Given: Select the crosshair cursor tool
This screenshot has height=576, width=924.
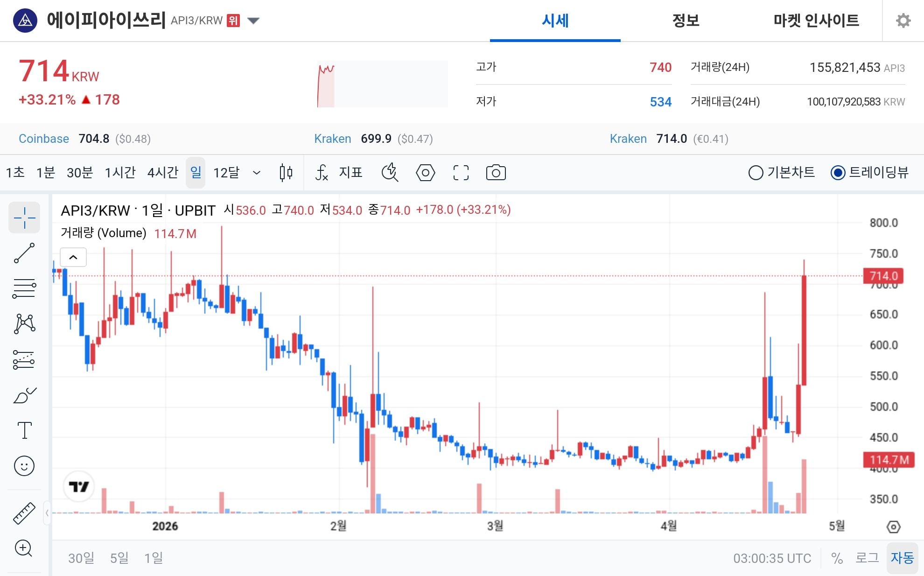Looking at the screenshot, I should point(24,218).
